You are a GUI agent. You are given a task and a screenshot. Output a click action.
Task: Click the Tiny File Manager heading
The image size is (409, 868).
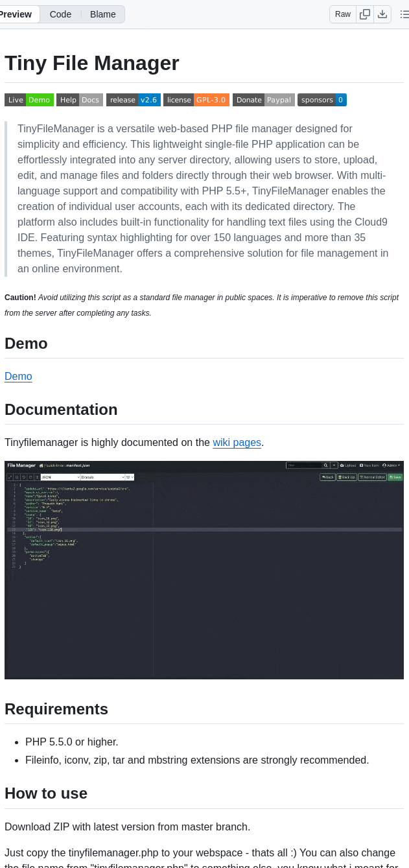92,63
